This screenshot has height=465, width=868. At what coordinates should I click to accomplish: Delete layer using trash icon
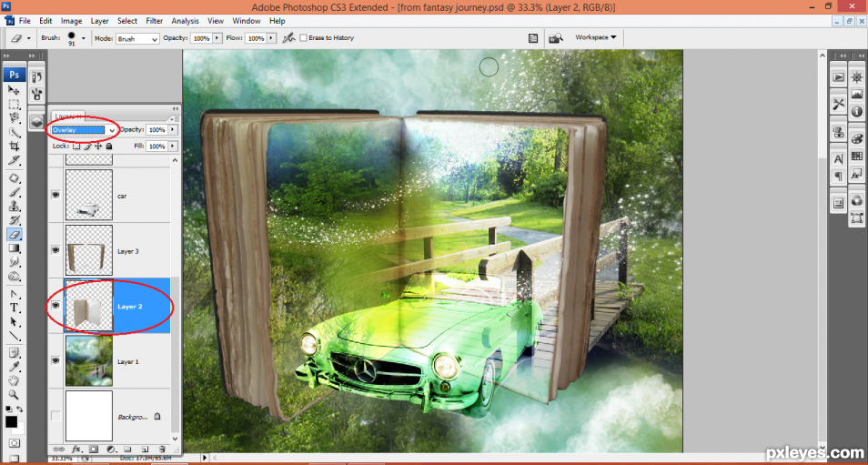(162, 449)
